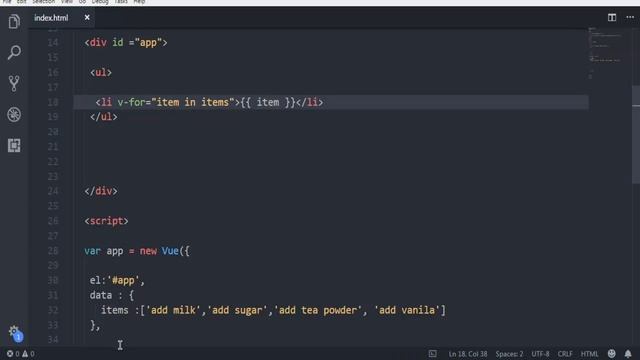Open the Explorer files view
Image resolution: width=640 pixels, height=360 pixels.
pos(14,21)
